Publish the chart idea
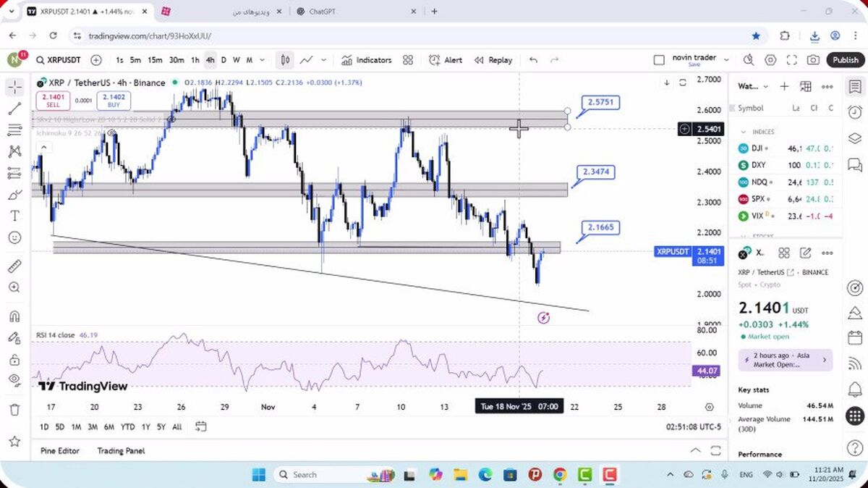This screenshot has height=488, width=868. pyautogui.click(x=845, y=60)
